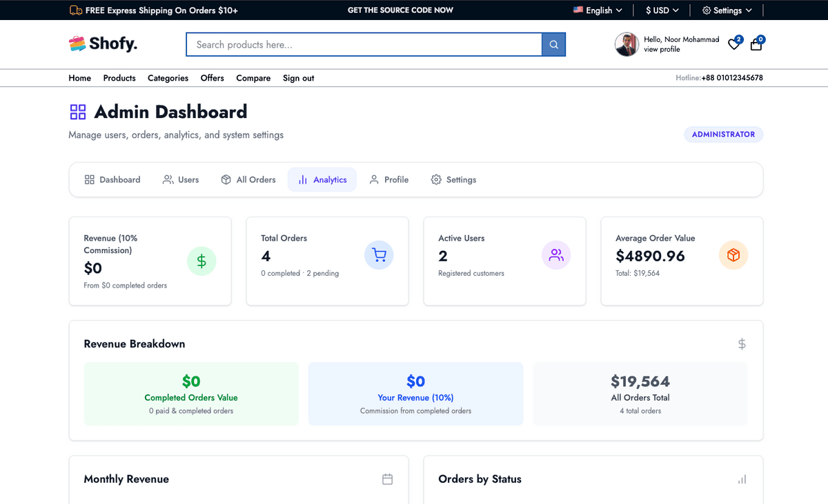Click the Orders by Status chart icon
The height and width of the screenshot is (504, 828).
pyautogui.click(x=742, y=479)
